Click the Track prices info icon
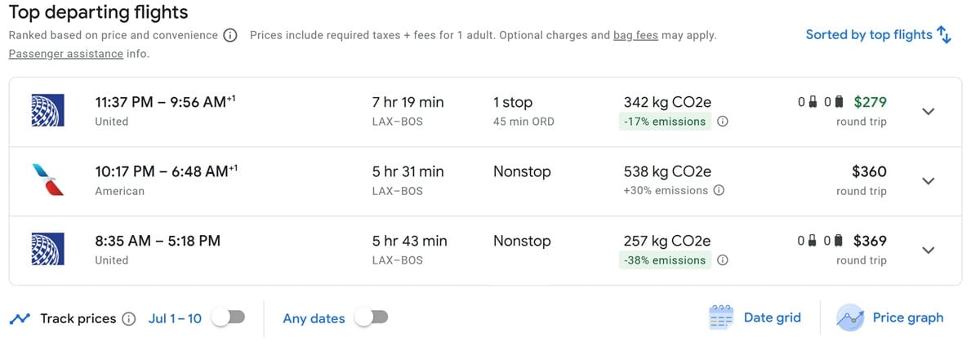Viewport: 980px width, 346px height. point(129,319)
